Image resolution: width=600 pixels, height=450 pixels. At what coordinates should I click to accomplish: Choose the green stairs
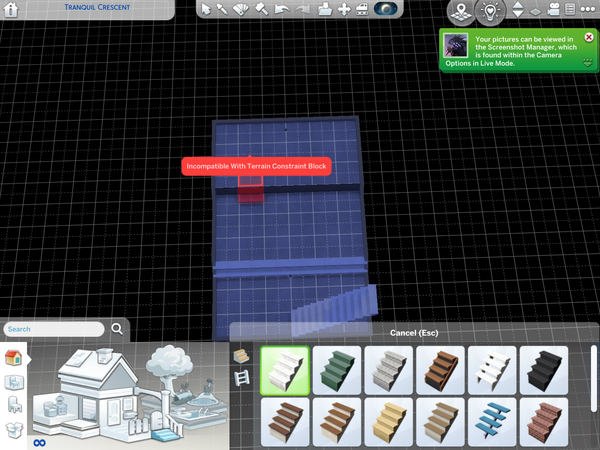point(337,370)
